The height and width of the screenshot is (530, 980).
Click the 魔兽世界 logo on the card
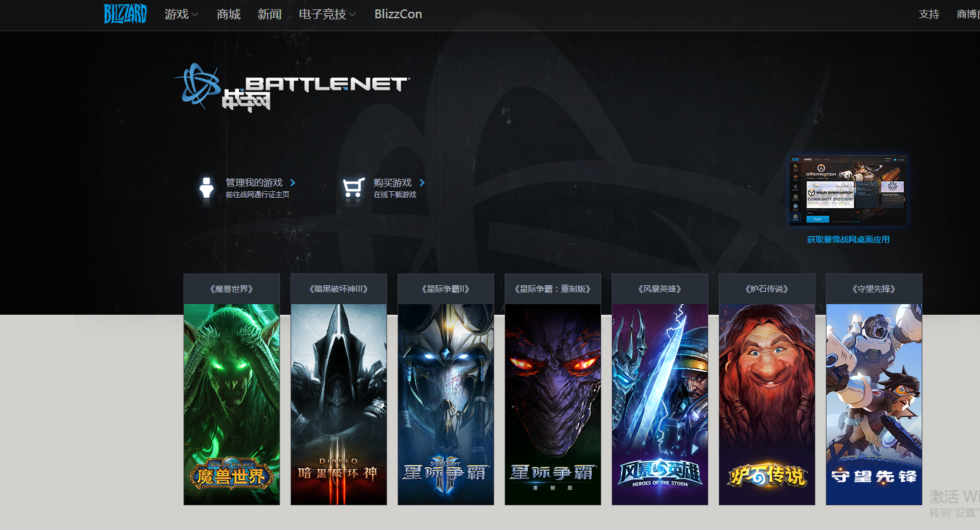(x=232, y=474)
